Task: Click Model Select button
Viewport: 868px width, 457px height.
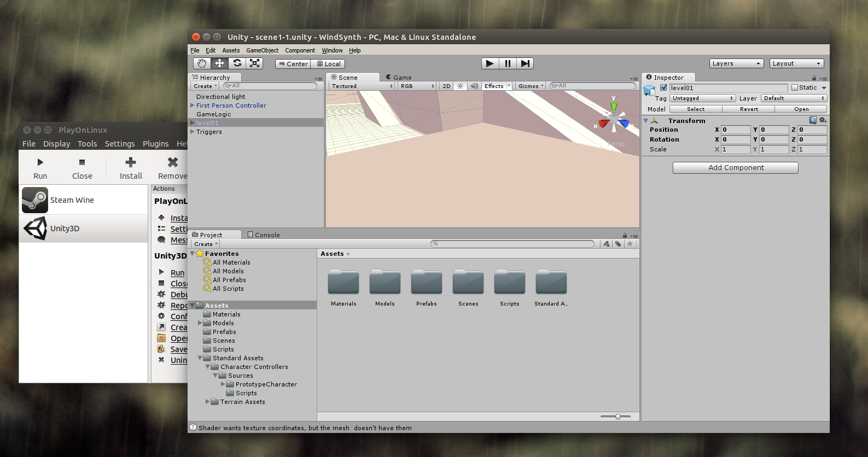Action: (x=696, y=109)
